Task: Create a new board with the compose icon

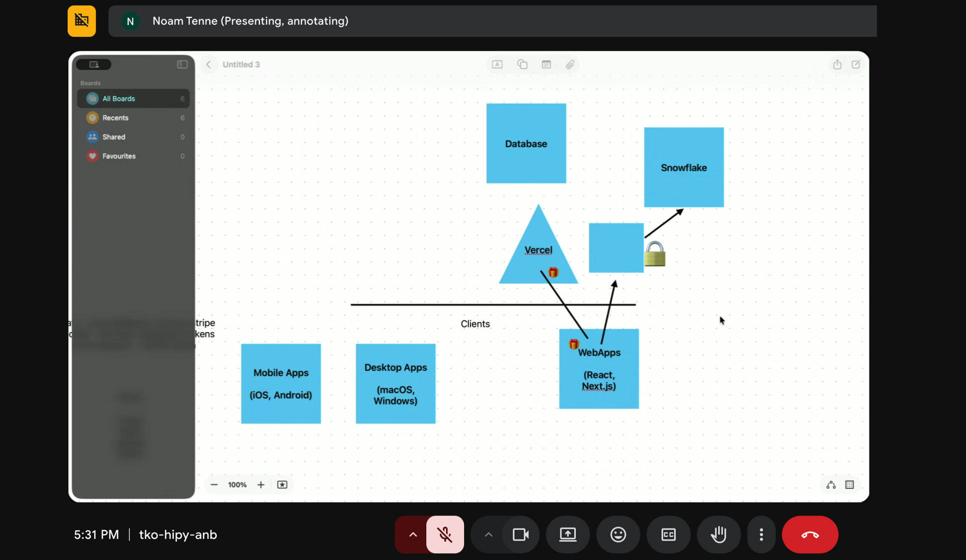Action: coord(856,65)
